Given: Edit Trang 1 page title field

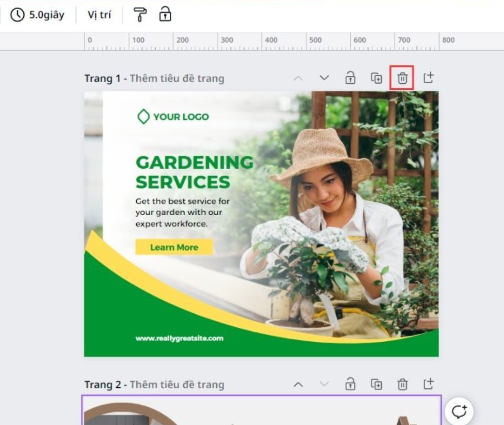Looking at the screenshot, I should [177, 79].
